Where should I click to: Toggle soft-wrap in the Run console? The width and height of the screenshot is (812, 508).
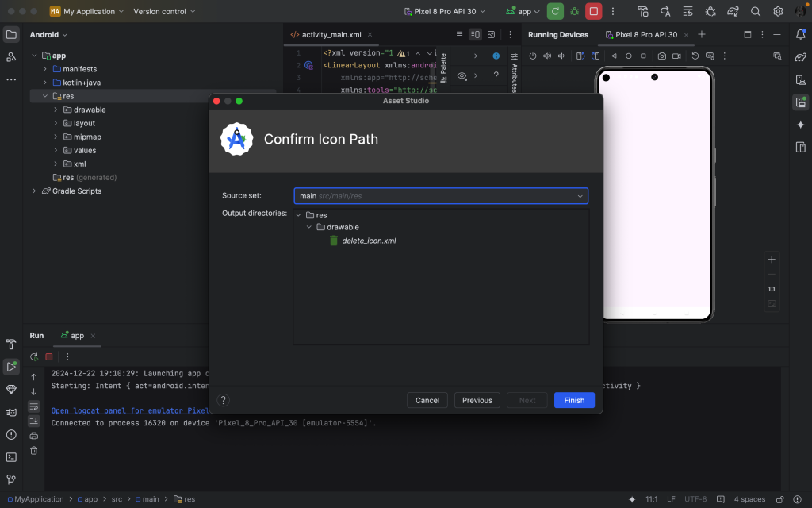(x=33, y=406)
